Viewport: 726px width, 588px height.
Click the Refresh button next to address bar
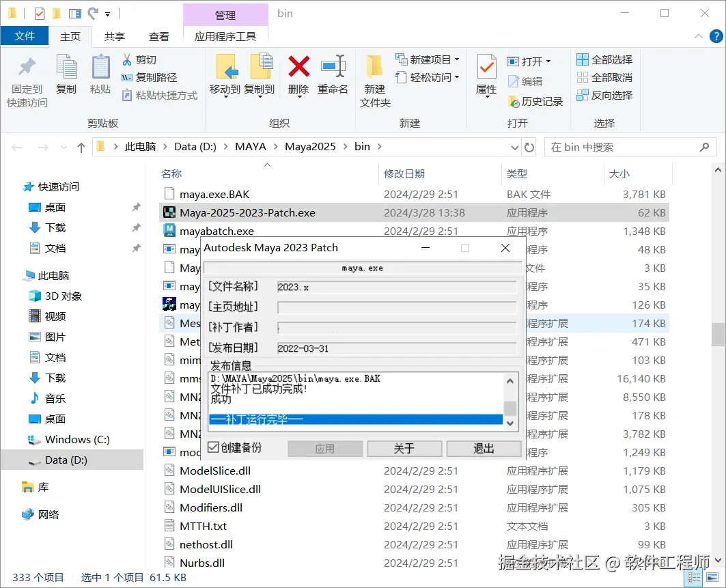(529, 148)
